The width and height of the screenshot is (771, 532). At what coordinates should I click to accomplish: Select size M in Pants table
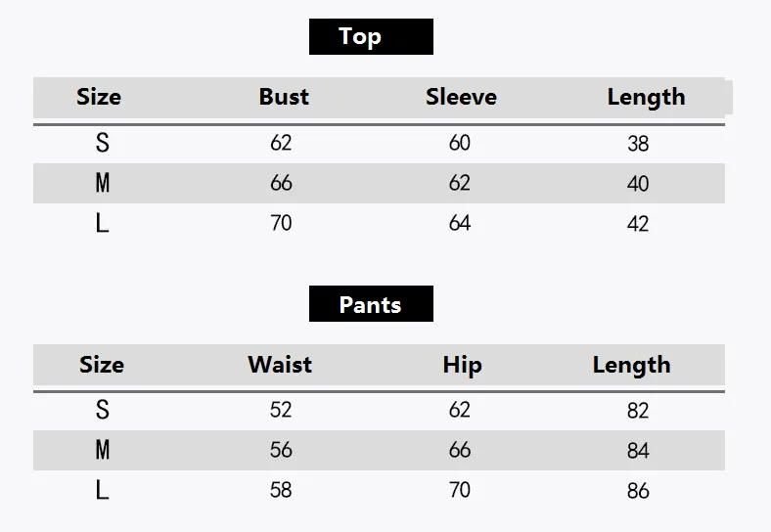[x=103, y=450]
